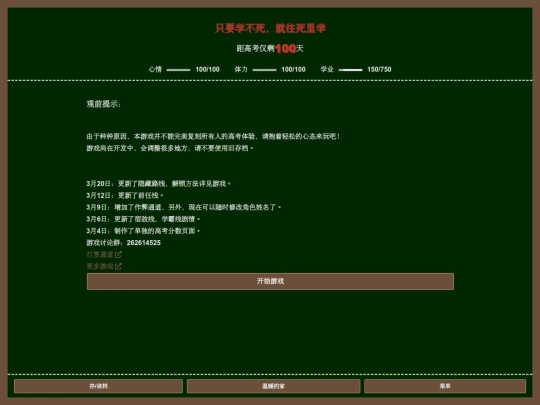
Task: Click the 3月12日 update line
Action: tap(125, 195)
